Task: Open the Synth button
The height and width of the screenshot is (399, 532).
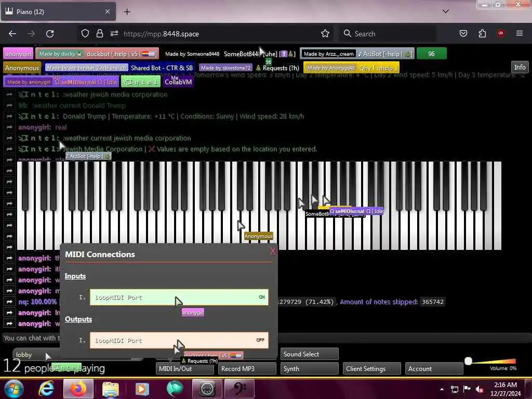Action: click(310, 368)
